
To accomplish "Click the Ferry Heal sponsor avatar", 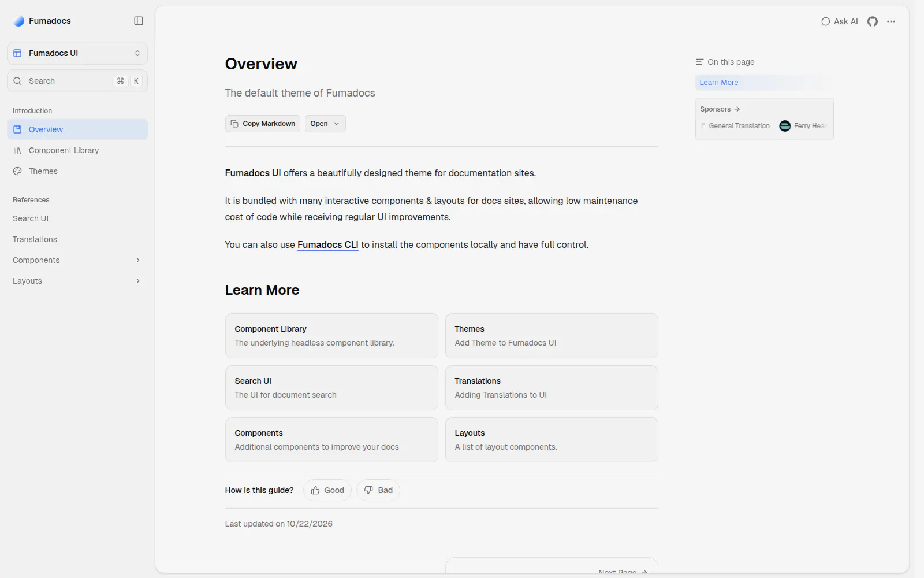I will click(785, 126).
